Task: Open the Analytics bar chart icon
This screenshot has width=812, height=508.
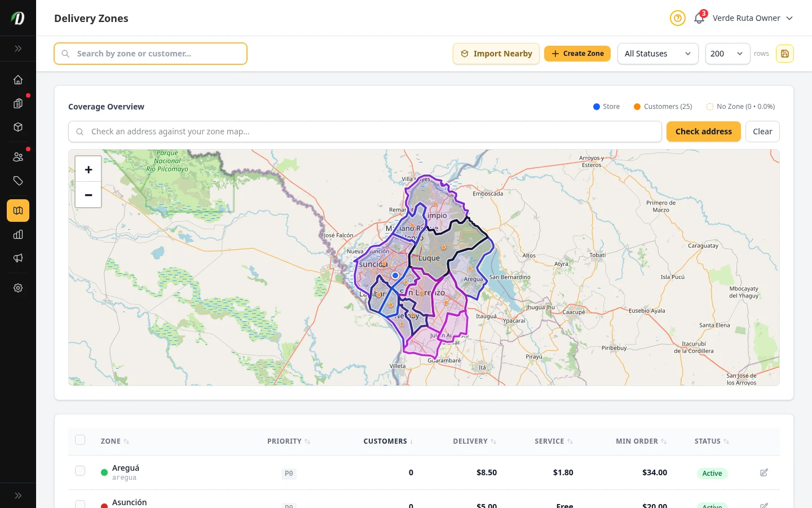Action: tap(18, 234)
